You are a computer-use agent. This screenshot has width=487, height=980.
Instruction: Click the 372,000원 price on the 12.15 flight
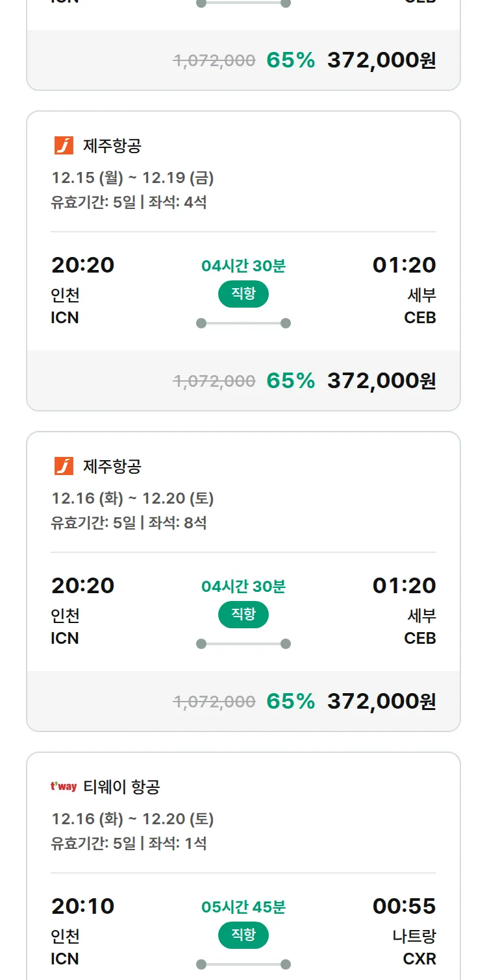click(x=381, y=381)
